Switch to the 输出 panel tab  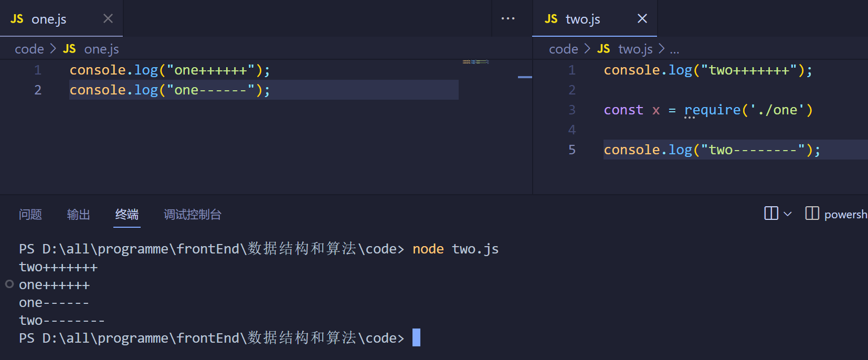(x=79, y=215)
